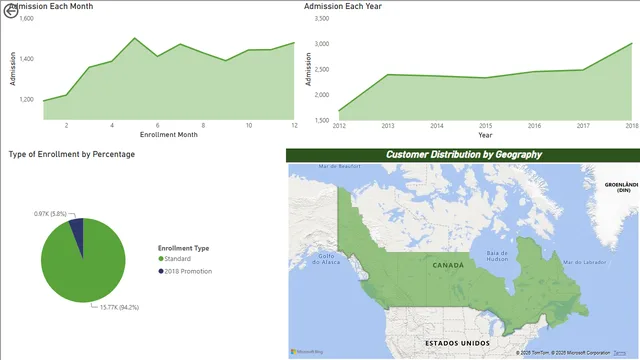Click month 10 tick on monthly chart
Viewport: 640px width, 360px height.
(249, 125)
